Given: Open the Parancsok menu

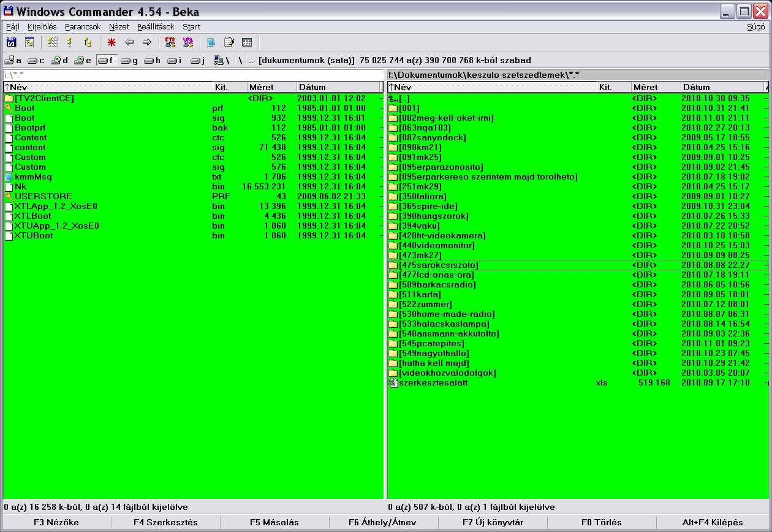Looking at the screenshot, I should pos(83,27).
